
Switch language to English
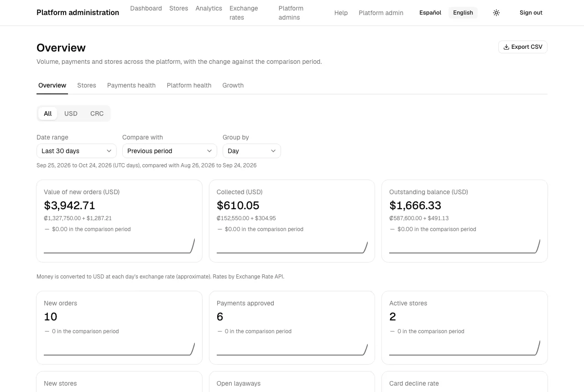(463, 13)
